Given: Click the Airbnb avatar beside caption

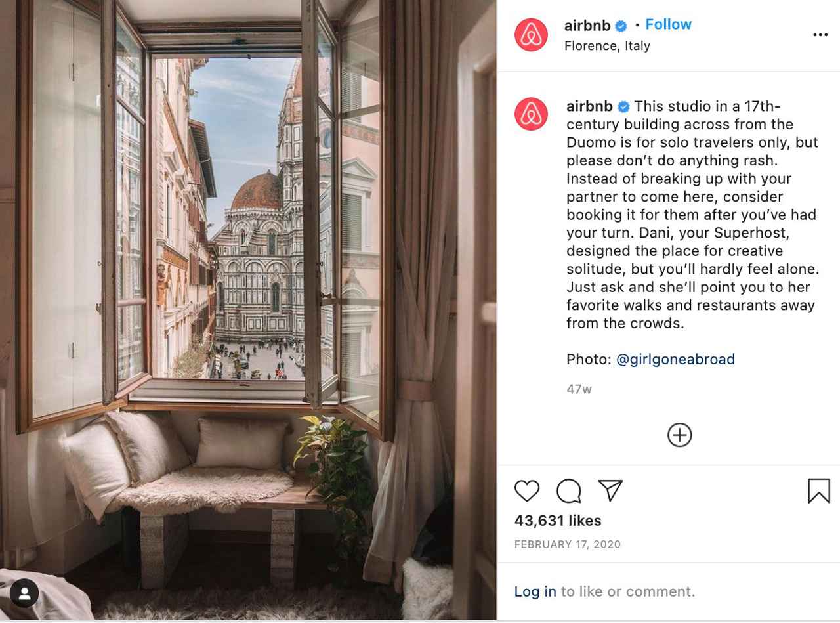Looking at the screenshot, I should point(531,114).
